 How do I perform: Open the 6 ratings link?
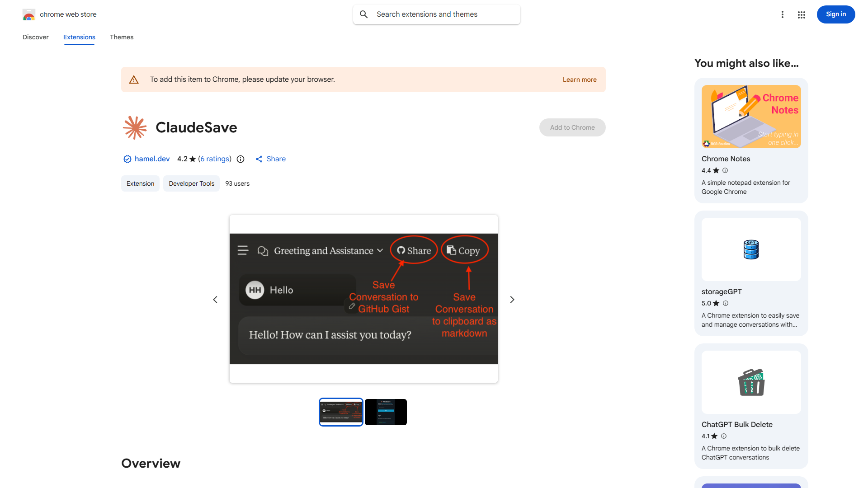(214, 159)
